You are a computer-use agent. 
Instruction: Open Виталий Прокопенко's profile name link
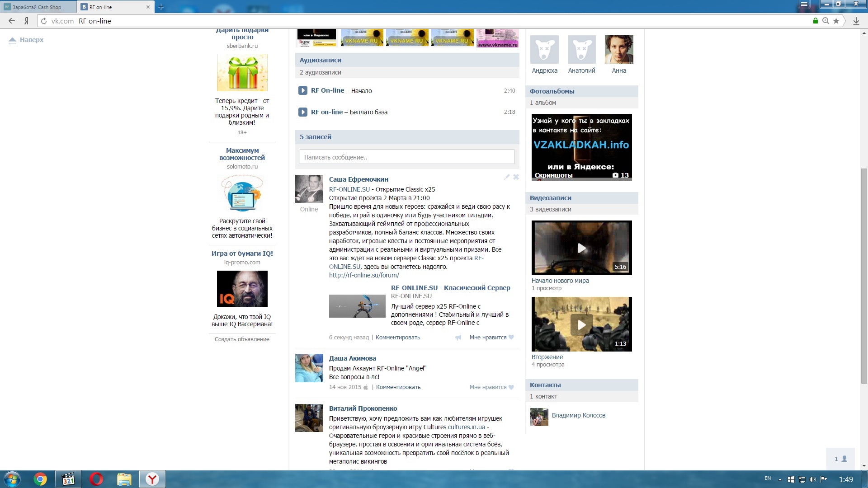tap(363, 408)
